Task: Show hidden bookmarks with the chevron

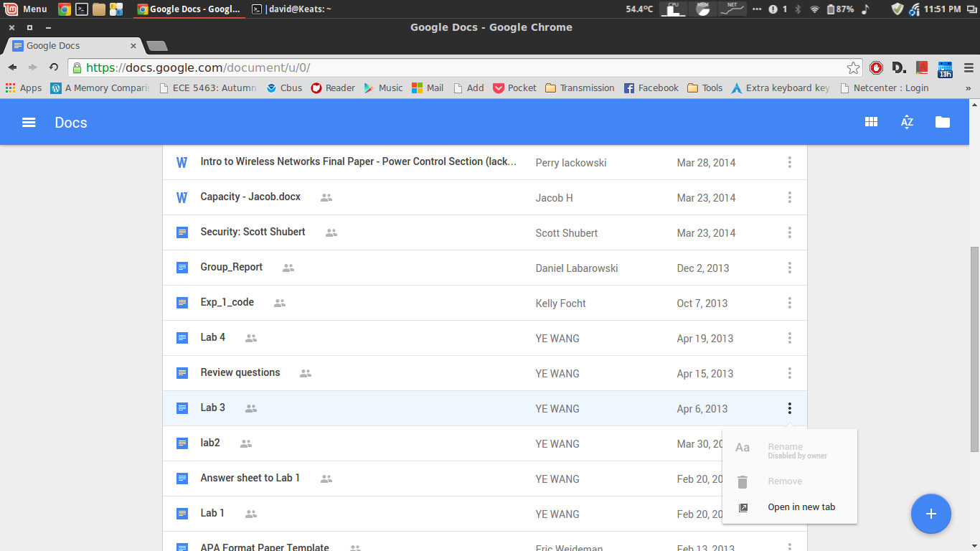Action: point(969,88)
